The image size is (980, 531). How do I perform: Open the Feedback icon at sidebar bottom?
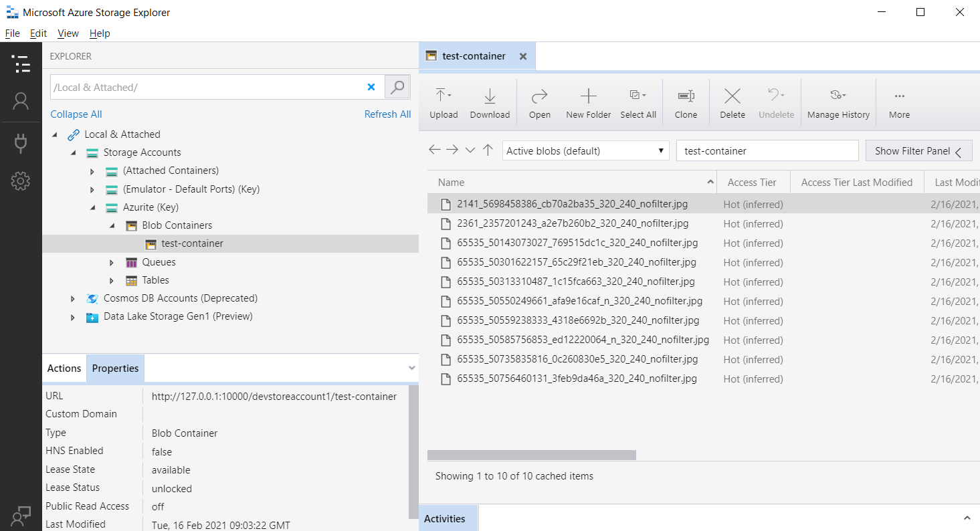pos(21,515)
